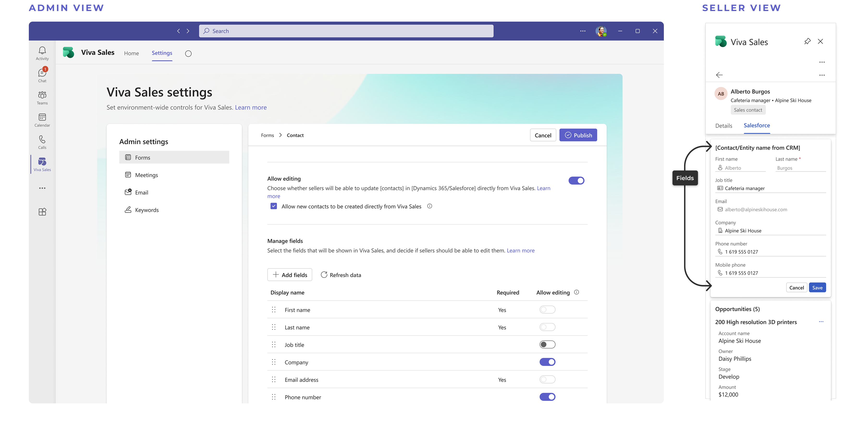Pin the Viva Sales seller panel

(807, 42)
